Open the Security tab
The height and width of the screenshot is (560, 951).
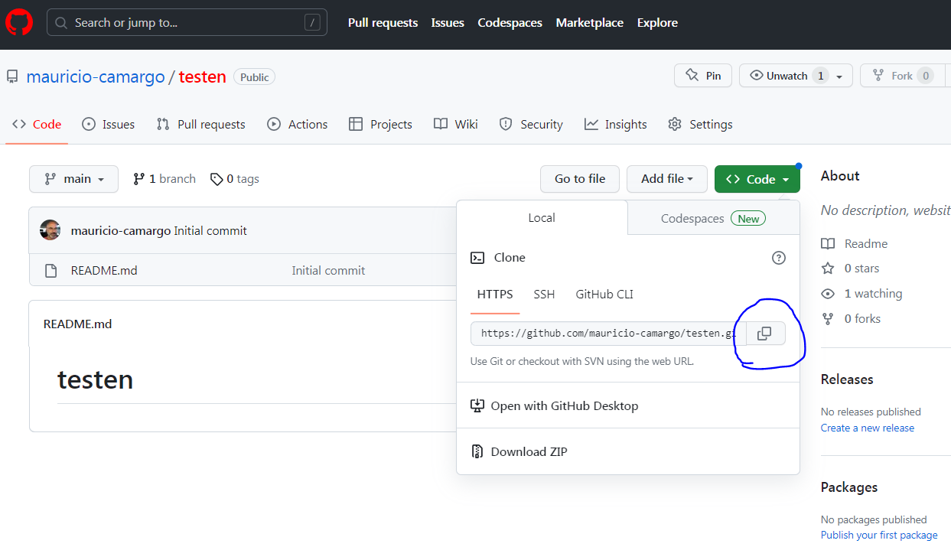530,124
